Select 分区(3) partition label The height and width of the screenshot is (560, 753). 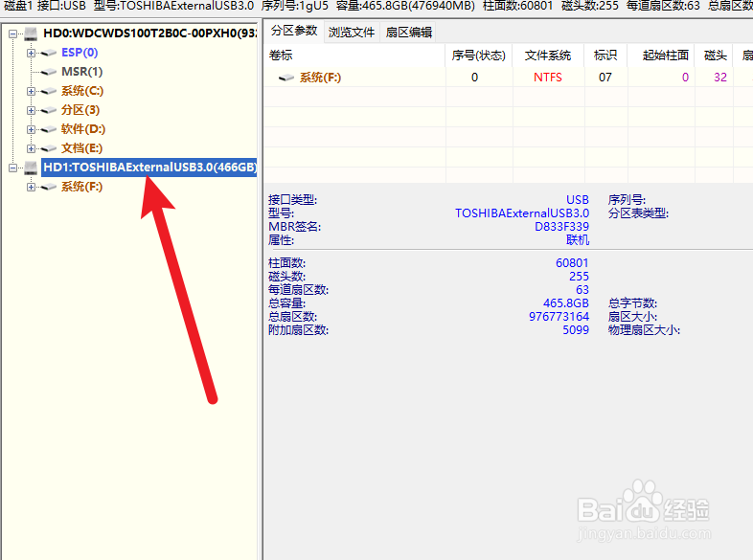80,110
